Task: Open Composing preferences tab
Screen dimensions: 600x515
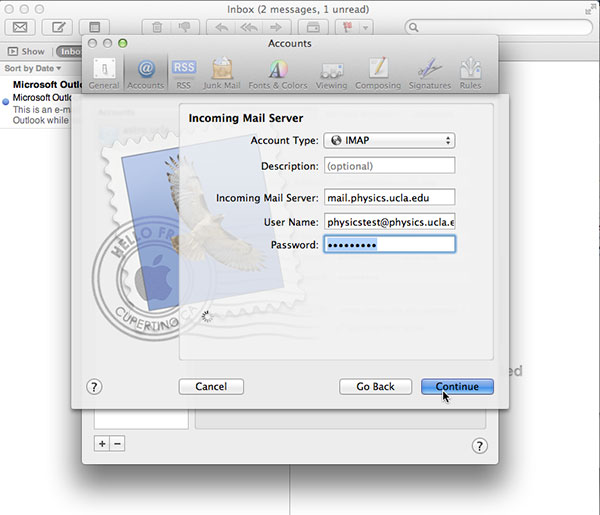Action: point(378,74)
